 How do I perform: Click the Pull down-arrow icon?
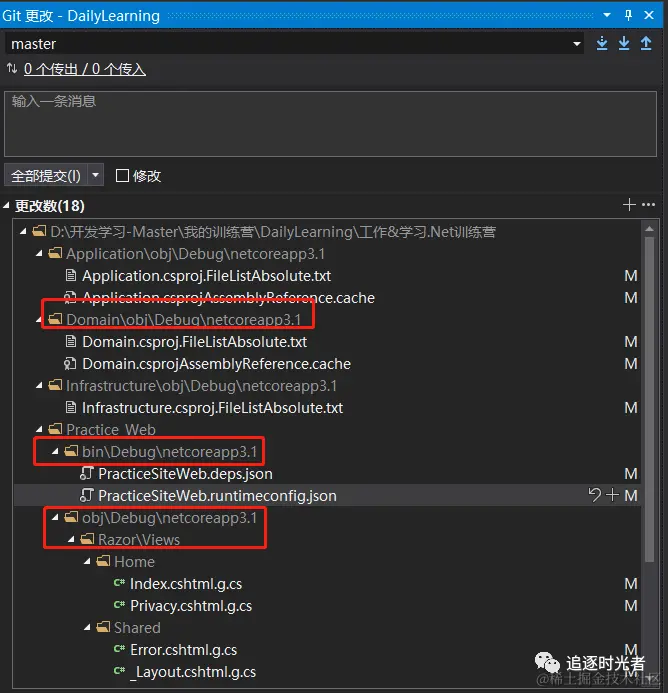click(x=624, y=43)
